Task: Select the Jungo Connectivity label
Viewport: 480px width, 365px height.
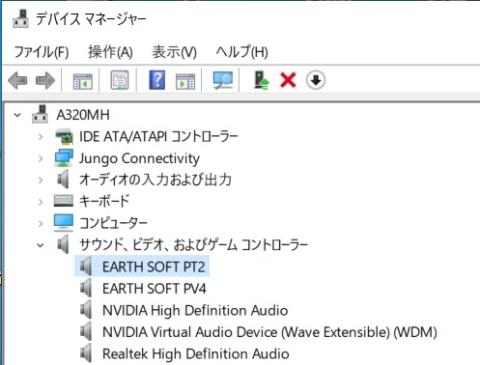Action: (139, 158)
